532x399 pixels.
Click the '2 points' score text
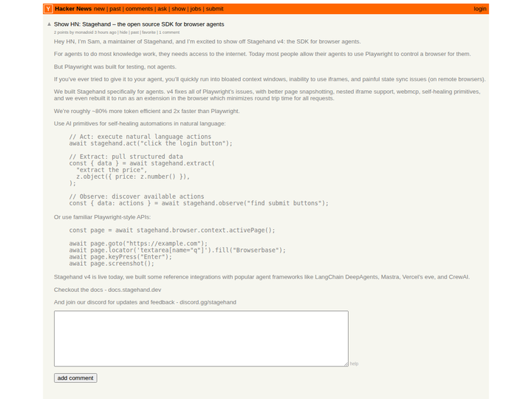[x=61, y=33]
